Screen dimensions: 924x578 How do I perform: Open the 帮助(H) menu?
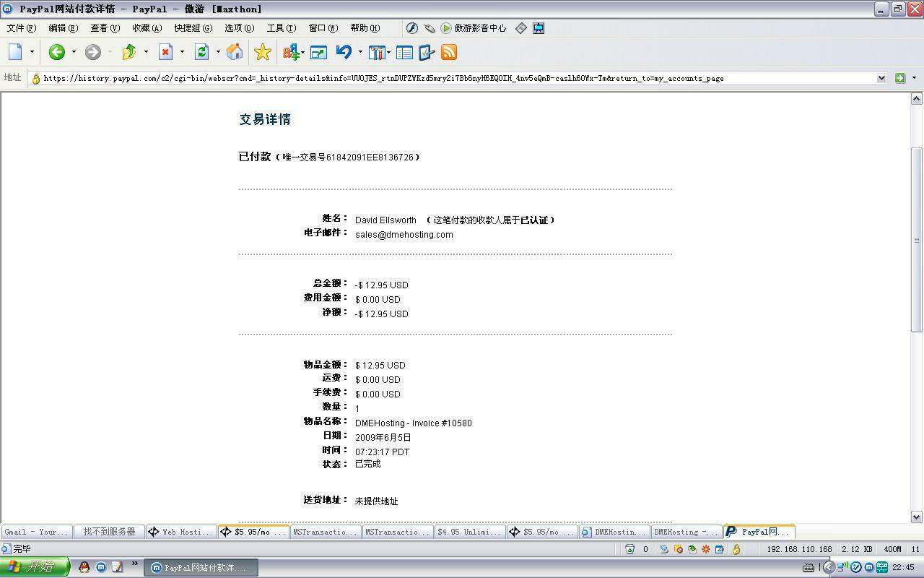365,28
